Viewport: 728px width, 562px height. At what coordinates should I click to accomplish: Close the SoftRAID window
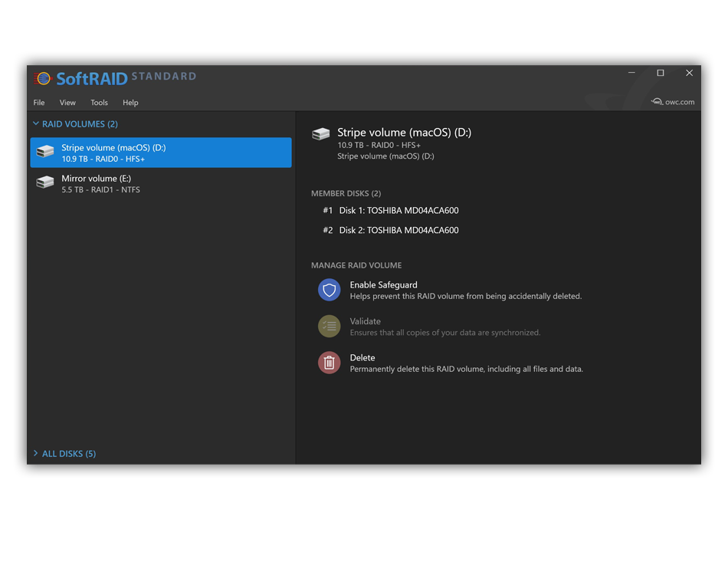[689, 73]
